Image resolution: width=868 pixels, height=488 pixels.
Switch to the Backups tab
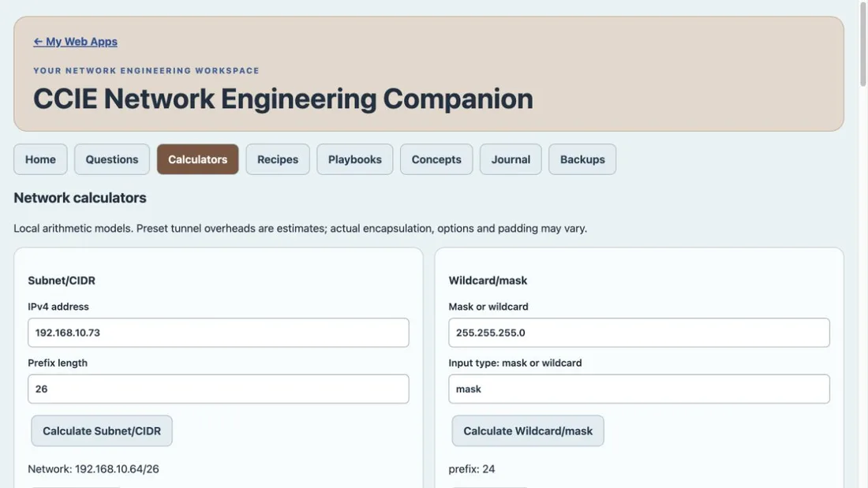click(x=582, y=159)
